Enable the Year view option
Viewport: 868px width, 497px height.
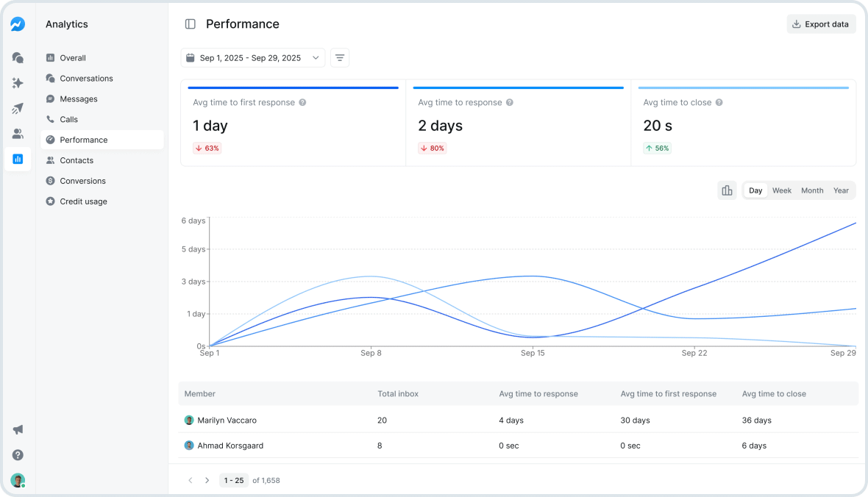(841, 190)
